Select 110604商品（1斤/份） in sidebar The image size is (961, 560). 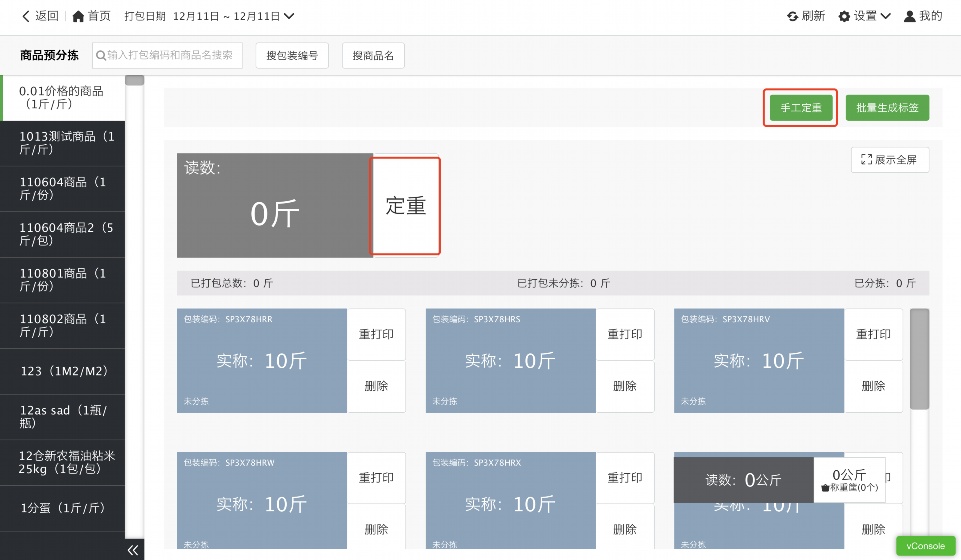[x=63, y=189]
